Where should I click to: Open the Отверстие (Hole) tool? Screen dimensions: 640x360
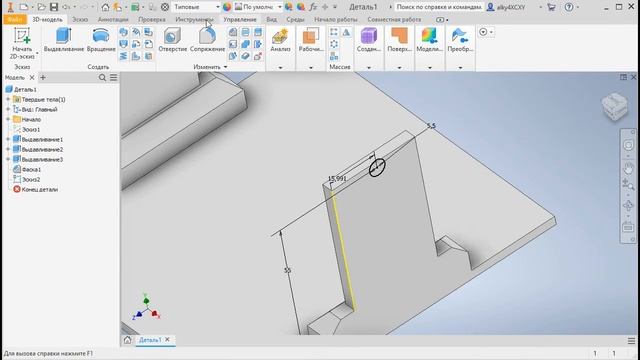172,40
